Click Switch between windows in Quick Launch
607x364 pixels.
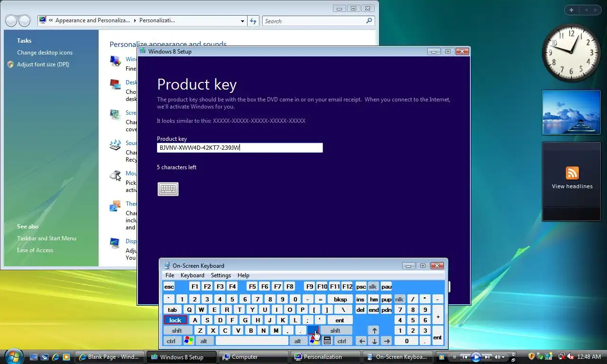coord(45,357)
